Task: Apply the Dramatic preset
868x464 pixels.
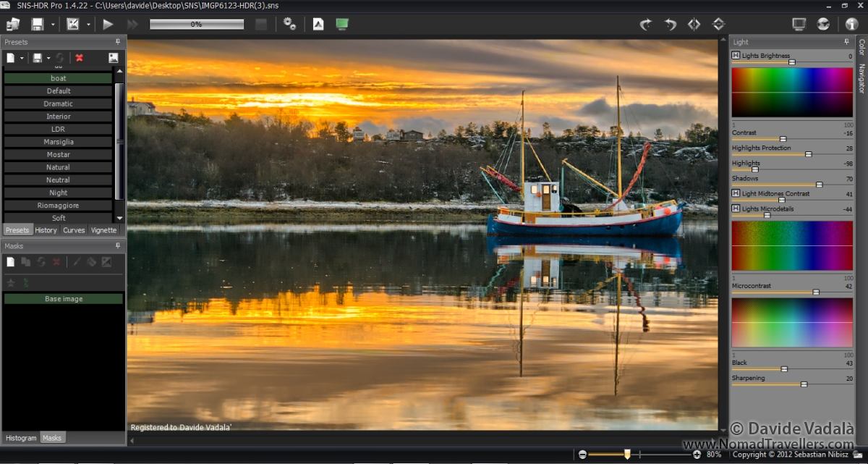Action: (x=59, y=104)
